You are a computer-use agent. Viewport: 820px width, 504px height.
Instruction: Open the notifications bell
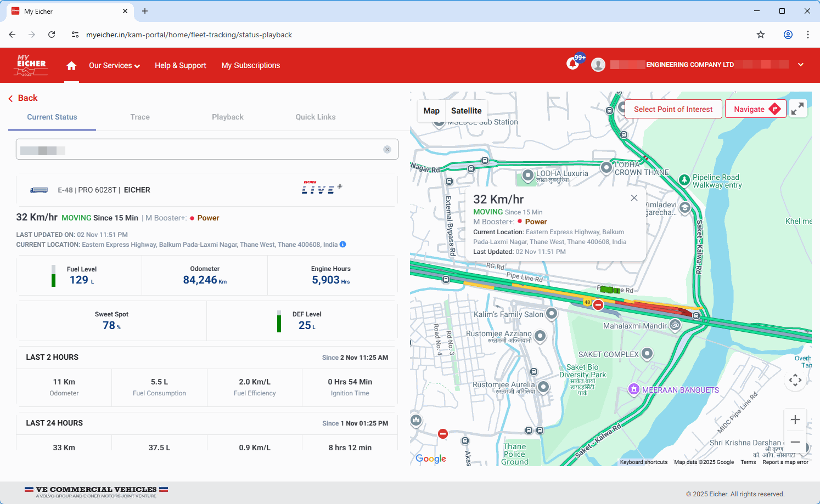coord(572,64)
